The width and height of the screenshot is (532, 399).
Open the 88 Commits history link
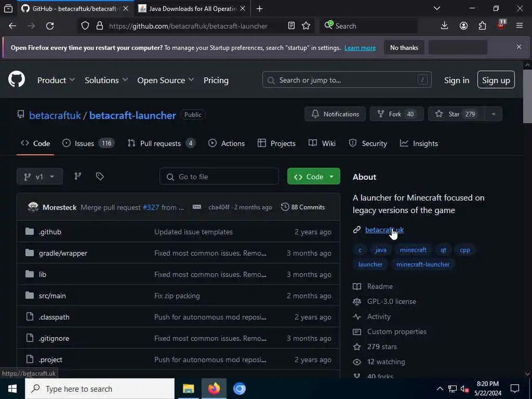[303, 207]
